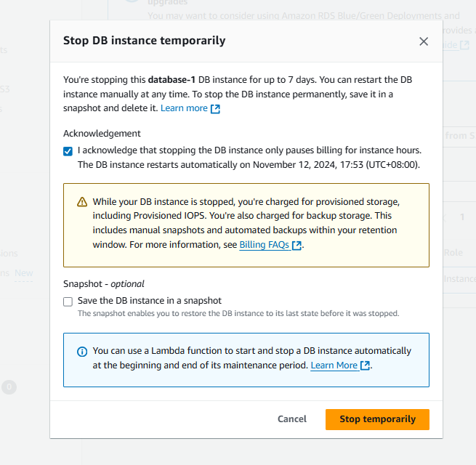This screenshot has height=465, width=476.
Task: Click external link icon beside Billing FAQs
Action: tap(297, 245)
